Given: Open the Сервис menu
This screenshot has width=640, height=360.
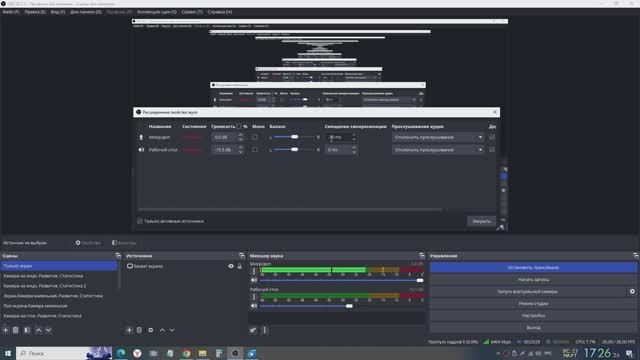Looking at the screenshot, I should (192, 12).
